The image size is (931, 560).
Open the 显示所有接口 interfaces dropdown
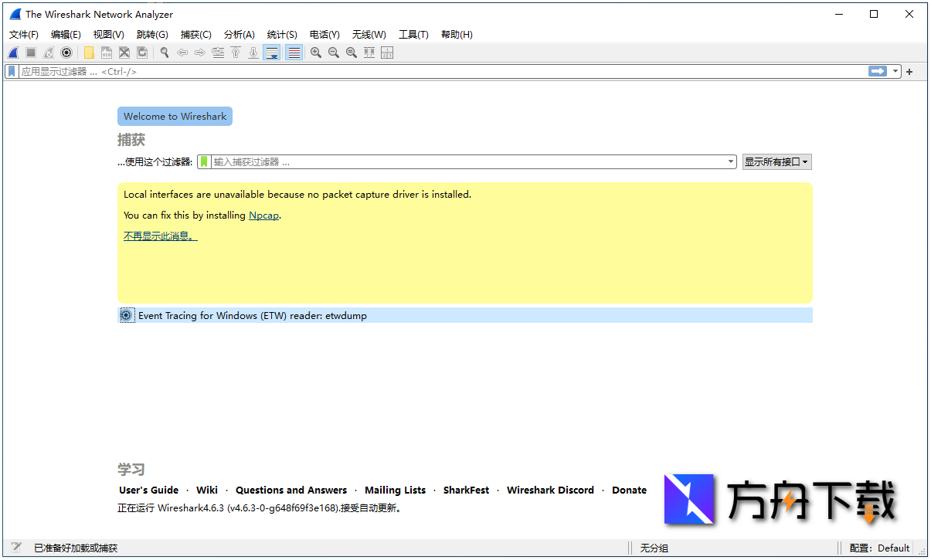[x=776, y=161]
